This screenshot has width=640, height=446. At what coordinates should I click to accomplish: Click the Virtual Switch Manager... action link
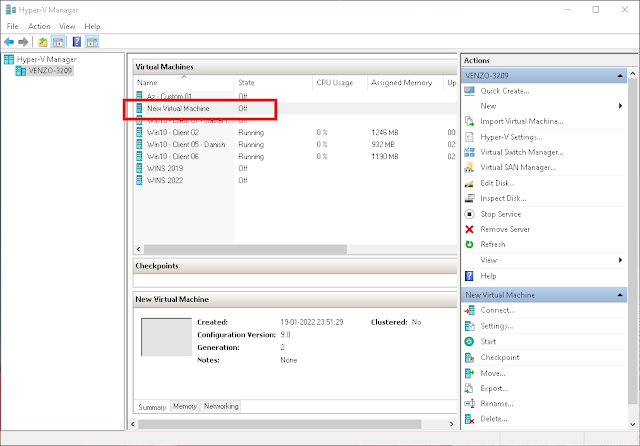click(x=522, y=152)
